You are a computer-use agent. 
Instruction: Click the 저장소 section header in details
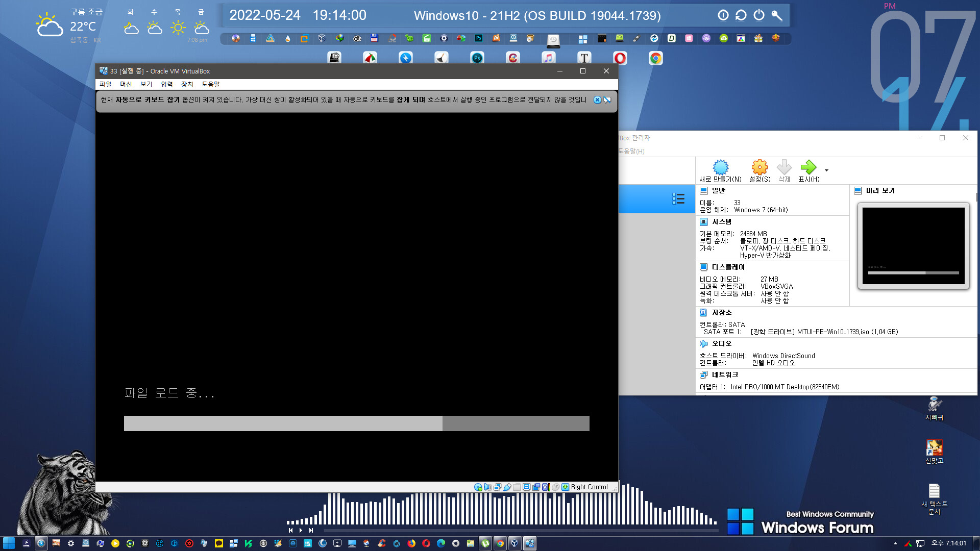722,312
